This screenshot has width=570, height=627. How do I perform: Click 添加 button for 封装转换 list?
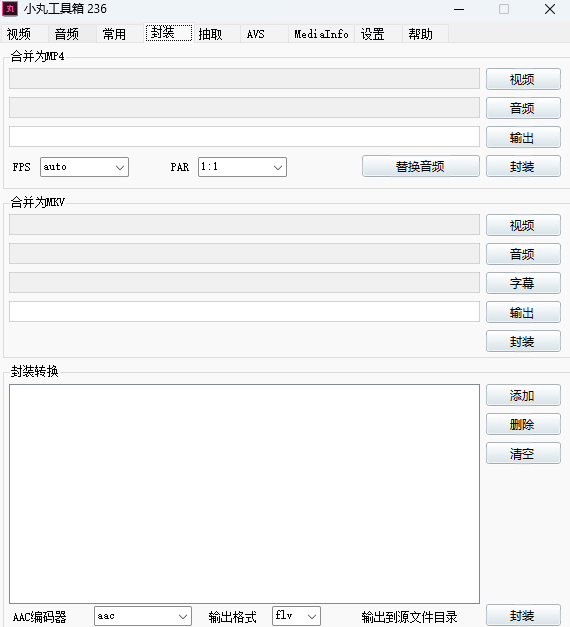coord(523,395)
